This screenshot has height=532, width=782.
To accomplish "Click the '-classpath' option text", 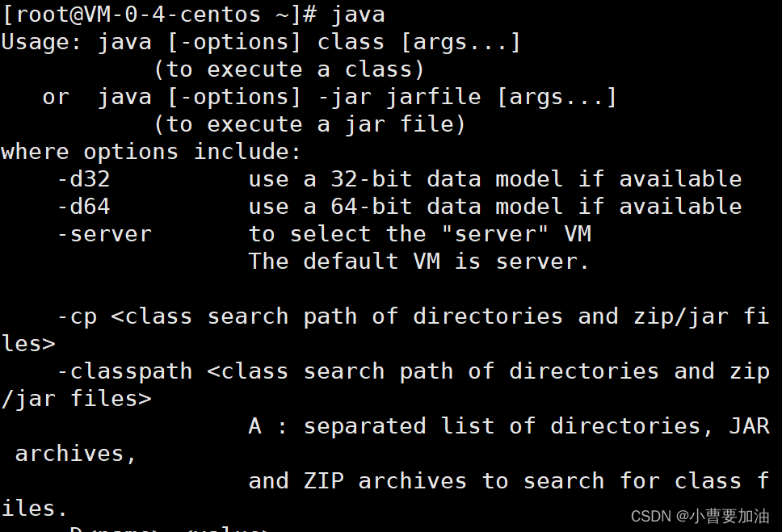I will (124, 372).
